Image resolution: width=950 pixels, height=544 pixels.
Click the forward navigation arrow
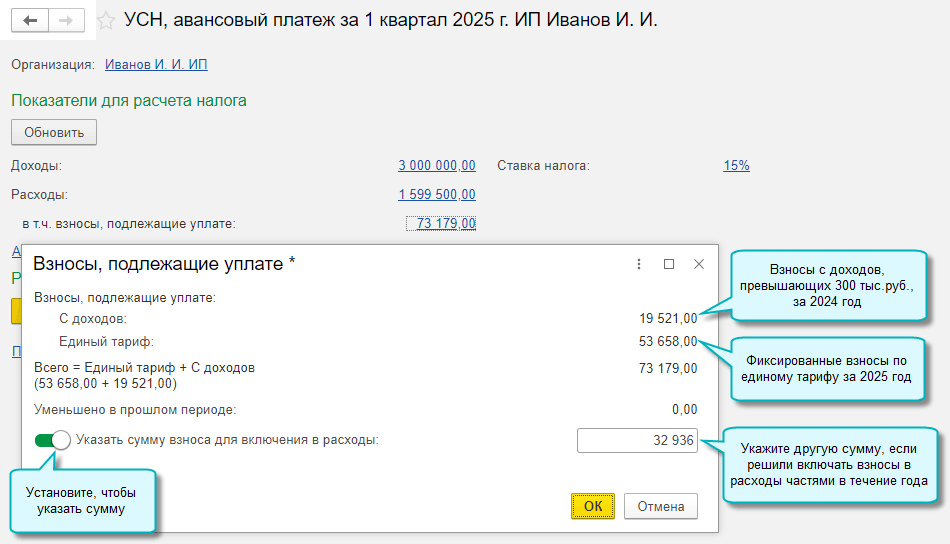point(66,21)
